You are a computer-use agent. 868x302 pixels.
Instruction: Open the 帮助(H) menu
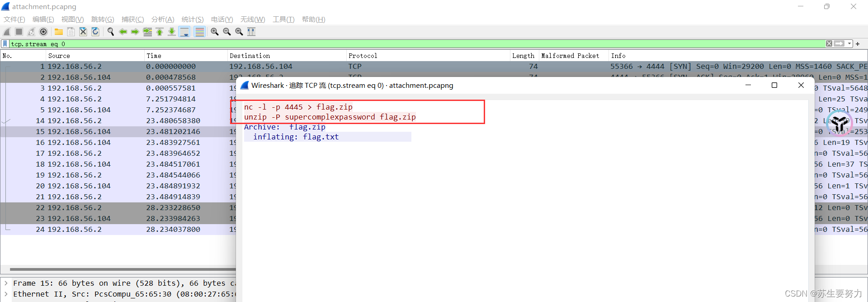pos(314,19)
